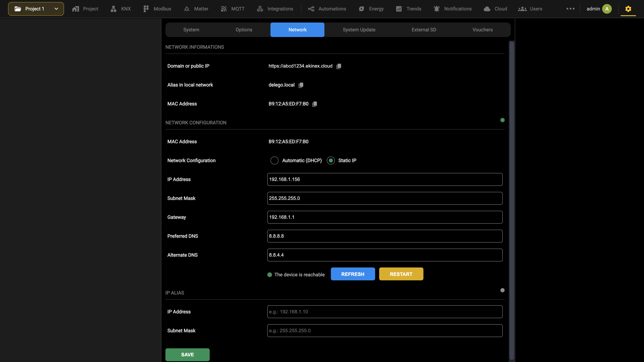Click the IP Alias Subnet Mask field
The image size is (644, 362).
[385, 330]
